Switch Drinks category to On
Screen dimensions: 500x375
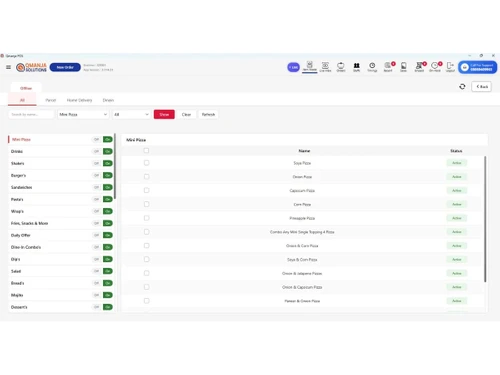click(x=108, y=151)
